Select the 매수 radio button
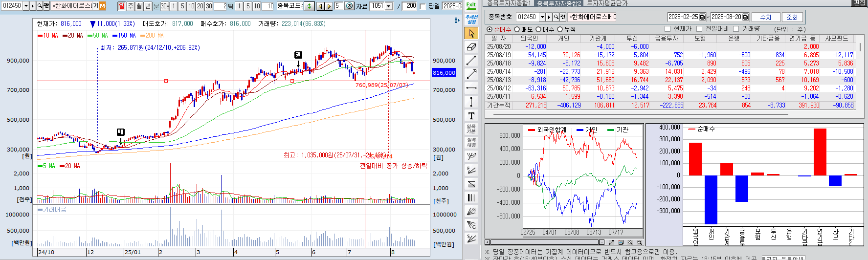 (x=538, y=29)
